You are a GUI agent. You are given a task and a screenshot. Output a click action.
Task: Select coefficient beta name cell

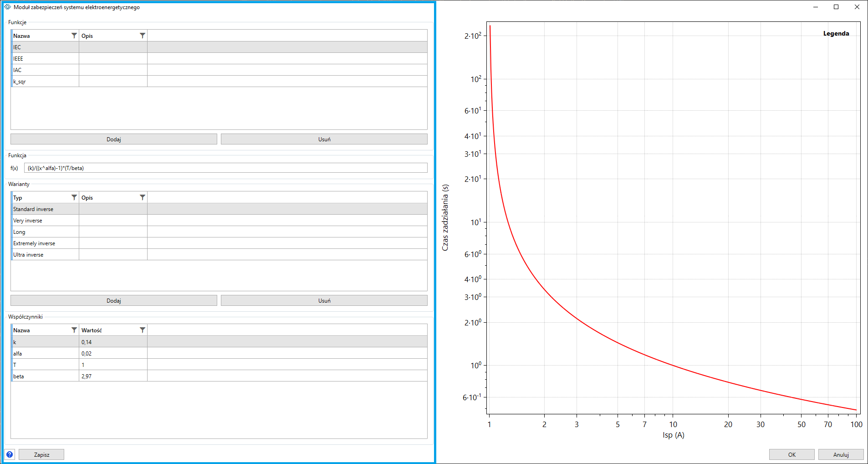point(45,376)
